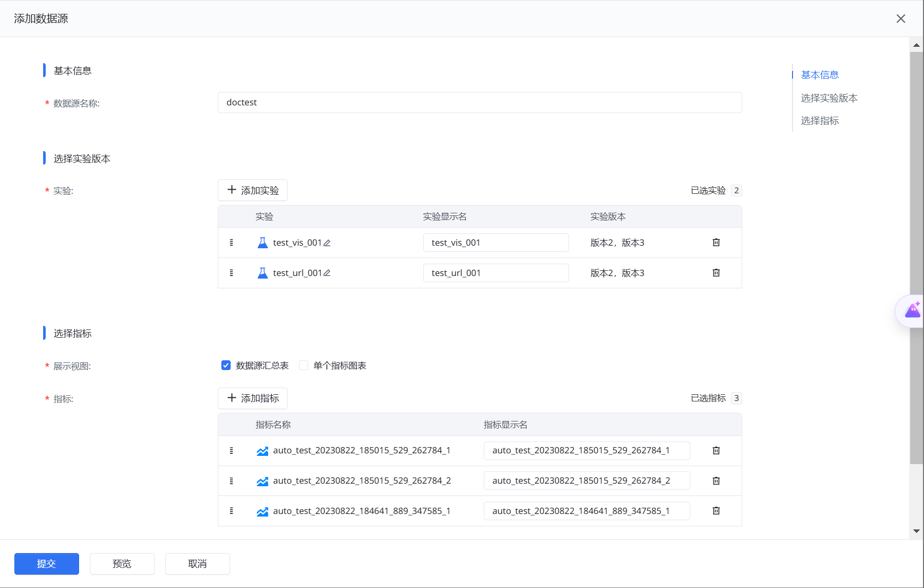
Task: Click 指标名称 column header
Action: 273,425
